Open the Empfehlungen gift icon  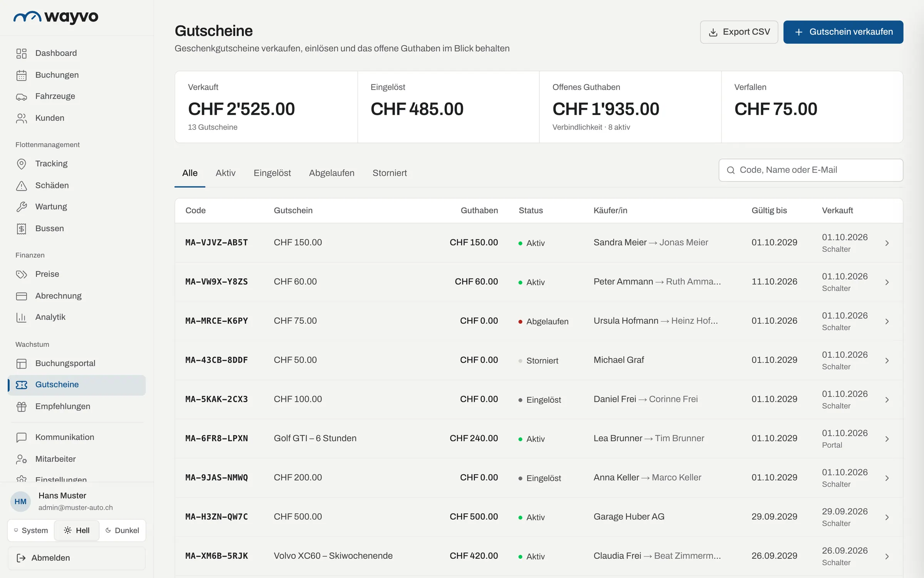coord(22,407)
